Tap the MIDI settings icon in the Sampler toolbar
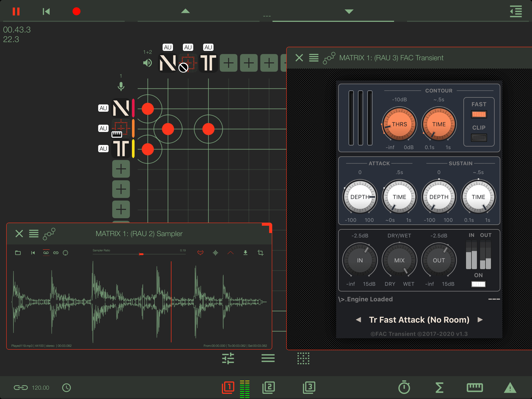The height and width of the screenshot is (399, 532). click(x=65, y=252)
